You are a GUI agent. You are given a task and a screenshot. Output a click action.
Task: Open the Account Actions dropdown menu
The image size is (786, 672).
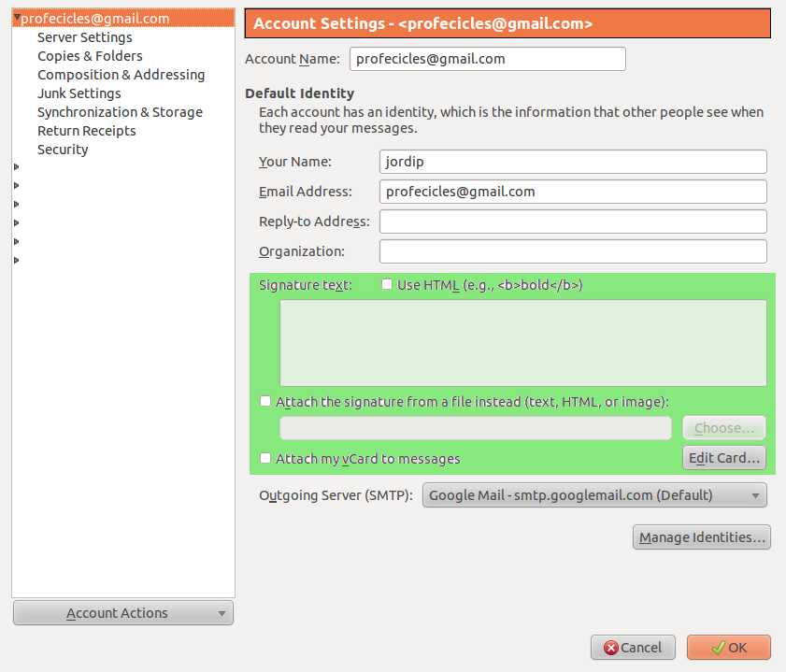(x=122, y=613)
